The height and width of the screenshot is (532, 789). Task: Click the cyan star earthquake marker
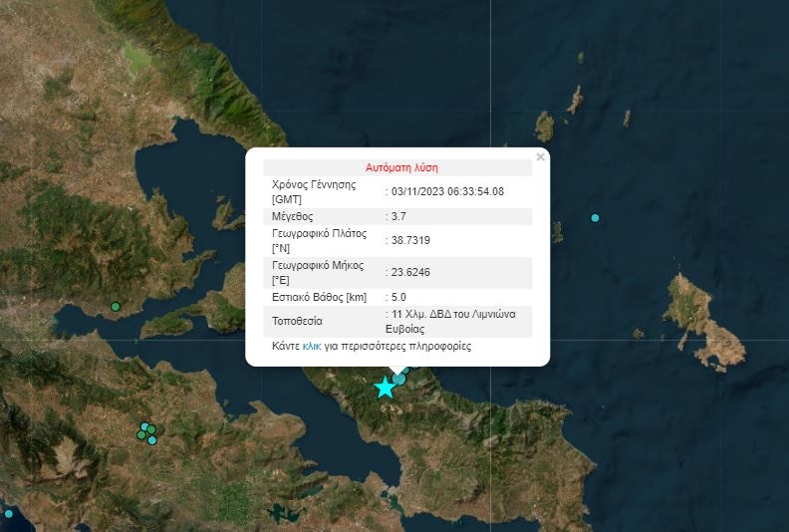coord(385,388)
